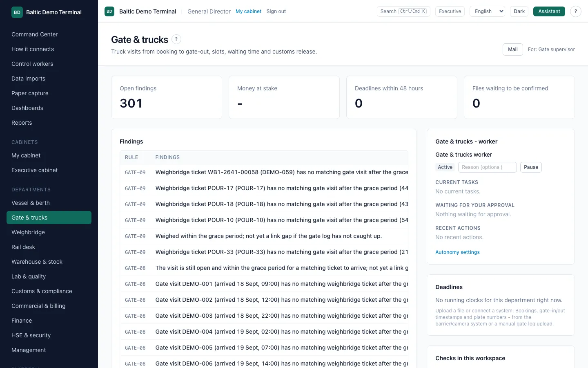Open the help button in the top-right corner
Image resolution: width=588 pixels, height=368 pixels.
(x=575, y=11)
